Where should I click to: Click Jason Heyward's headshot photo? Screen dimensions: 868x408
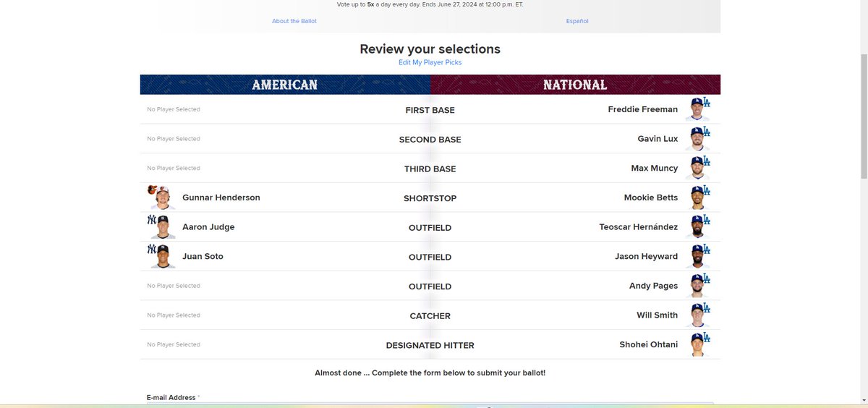point(697,256)
